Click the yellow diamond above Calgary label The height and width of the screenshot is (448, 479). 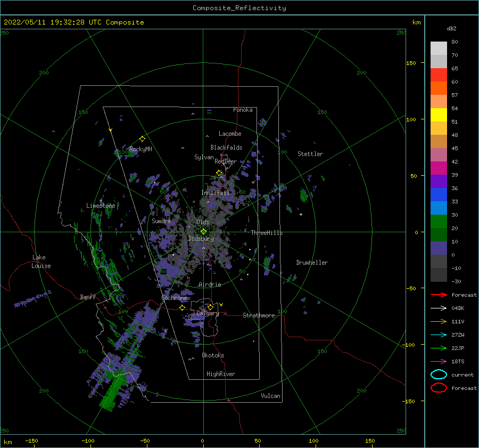210,307
